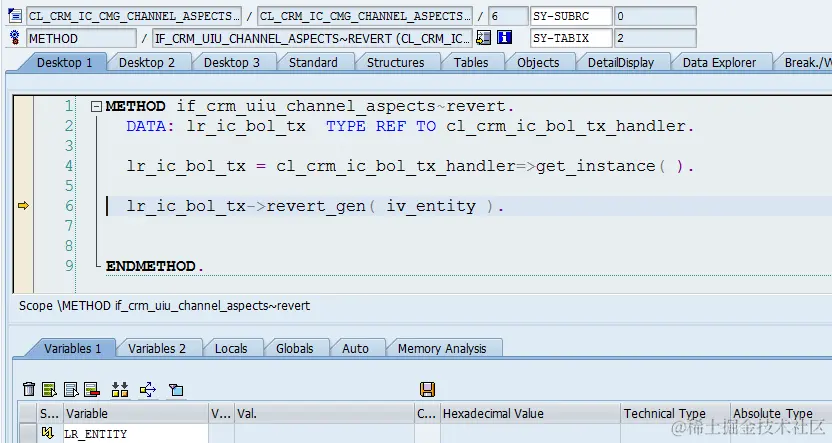Click the navigate-to-source icon beside method field
This screenshot has height=443, width=832.
click(x=483, y=38)
